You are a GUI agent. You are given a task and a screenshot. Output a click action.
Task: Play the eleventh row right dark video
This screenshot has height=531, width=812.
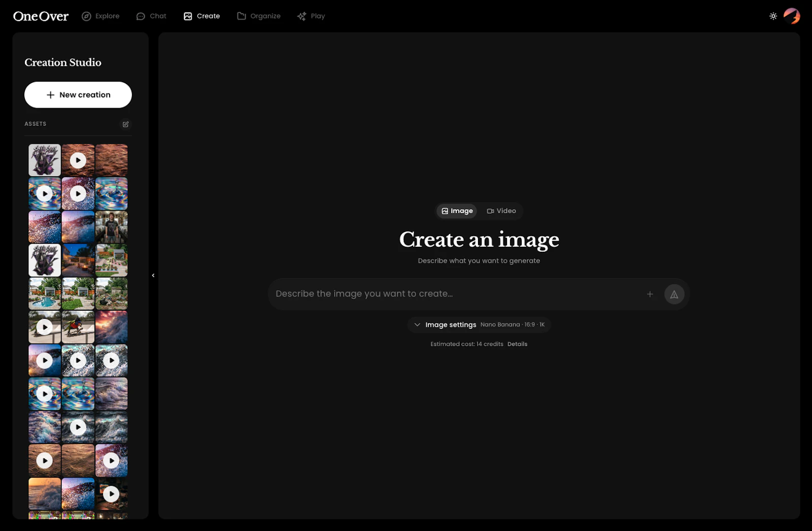pyautogui.click(x=112, y=494)
